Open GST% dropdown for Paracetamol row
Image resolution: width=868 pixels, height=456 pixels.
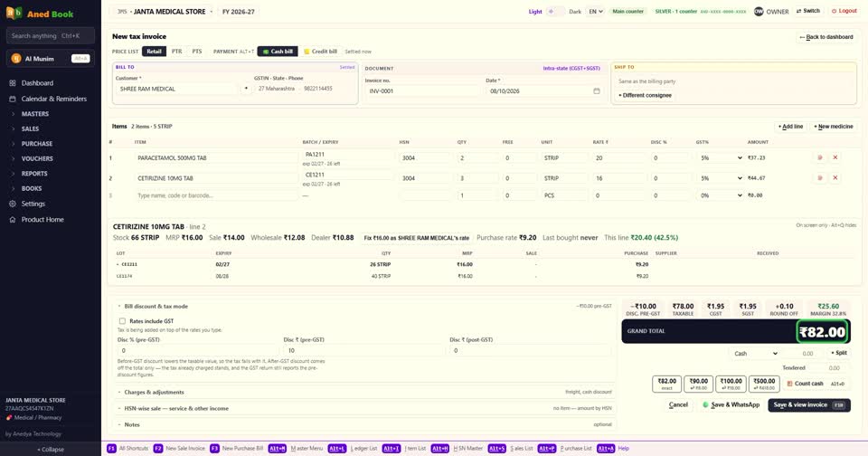[x=721, y=158]
